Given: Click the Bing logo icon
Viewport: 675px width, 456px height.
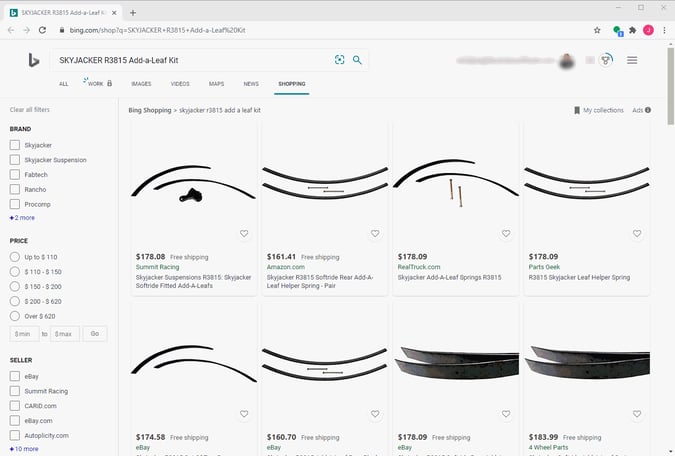Looking at the screenshot, I should (x=34, y=60).
